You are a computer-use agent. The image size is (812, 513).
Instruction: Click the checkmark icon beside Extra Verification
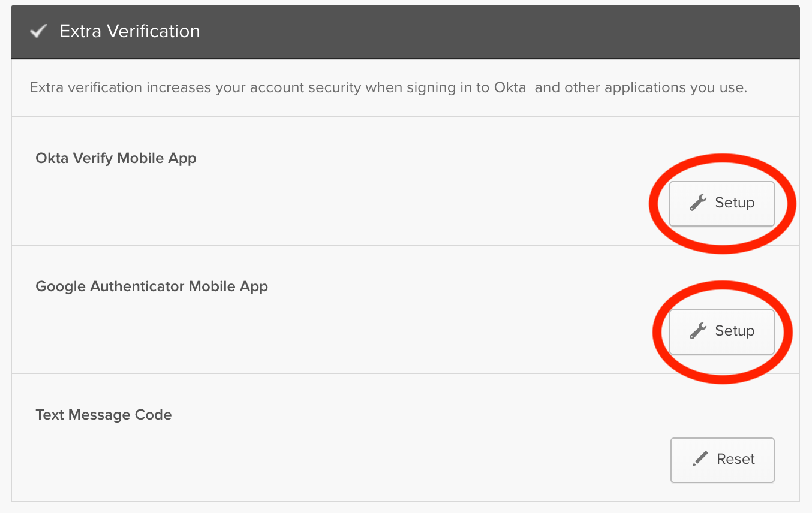38,32
